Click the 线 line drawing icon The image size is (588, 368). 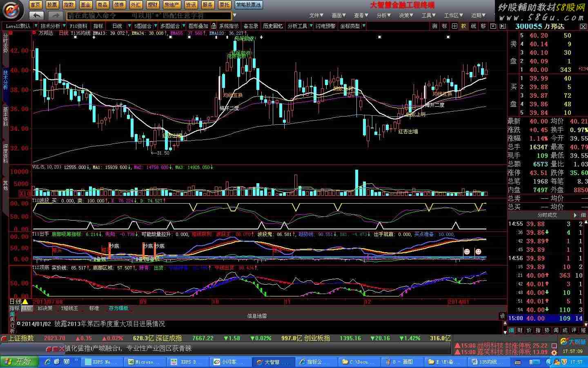474,26
